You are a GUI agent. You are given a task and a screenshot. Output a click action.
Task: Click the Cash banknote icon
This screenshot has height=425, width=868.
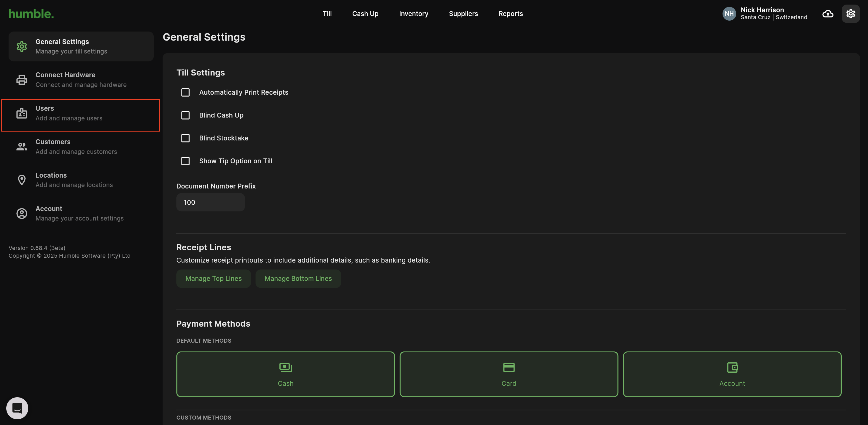pyautogui.click(x=285, y=367)
